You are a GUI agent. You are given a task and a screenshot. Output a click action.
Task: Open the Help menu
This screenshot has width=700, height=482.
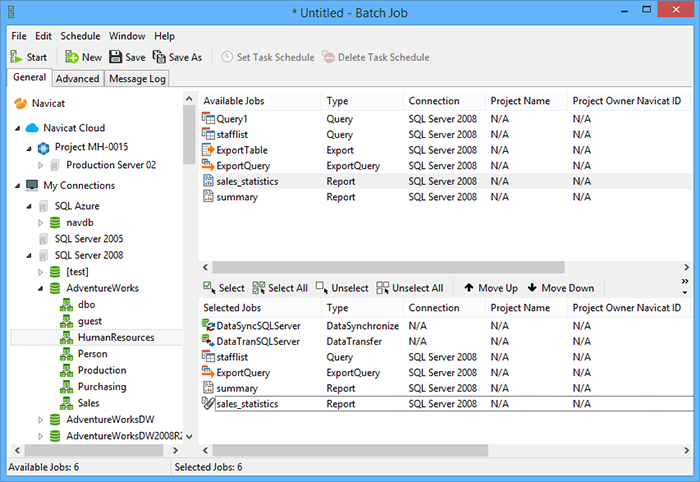point(164,36)
